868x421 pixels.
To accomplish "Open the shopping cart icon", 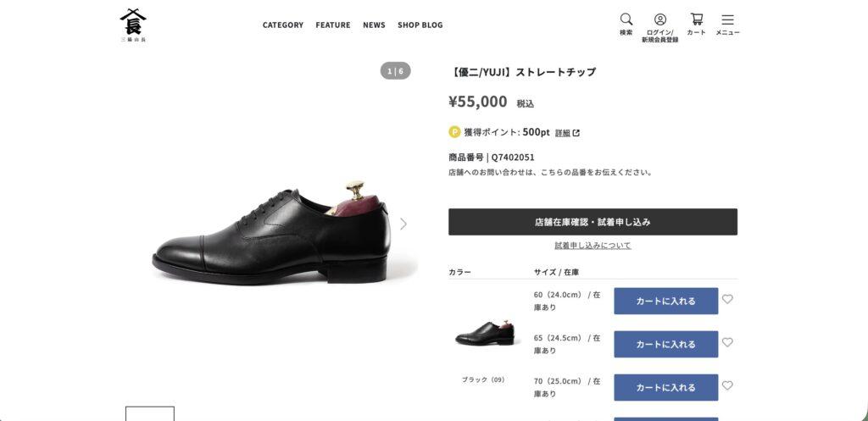I will point(697,19).
